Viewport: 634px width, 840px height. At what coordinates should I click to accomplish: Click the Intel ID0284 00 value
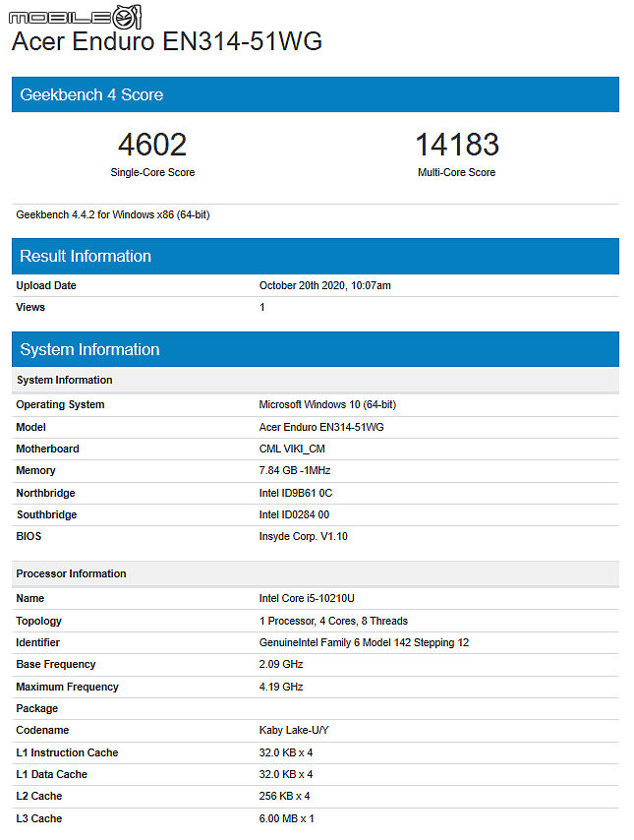click(295, 514)
